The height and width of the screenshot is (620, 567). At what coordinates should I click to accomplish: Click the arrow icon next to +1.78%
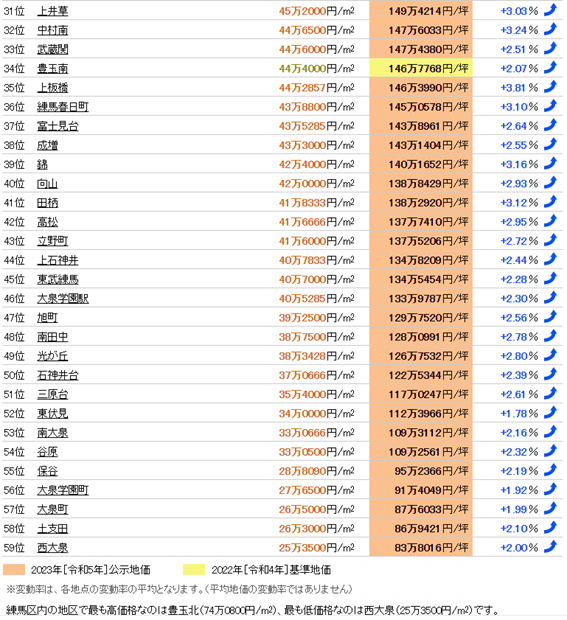pos(550,413)
